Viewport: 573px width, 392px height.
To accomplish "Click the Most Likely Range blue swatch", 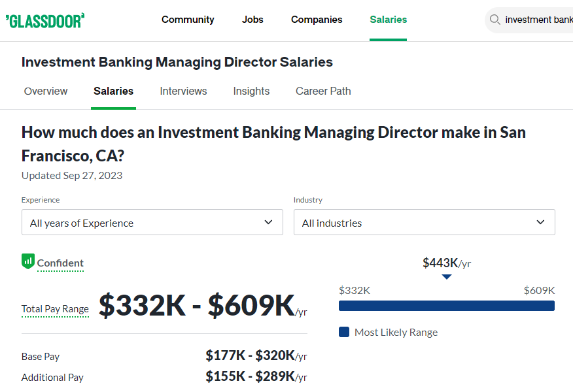I will pyautogui.click(x=344, y=332).
